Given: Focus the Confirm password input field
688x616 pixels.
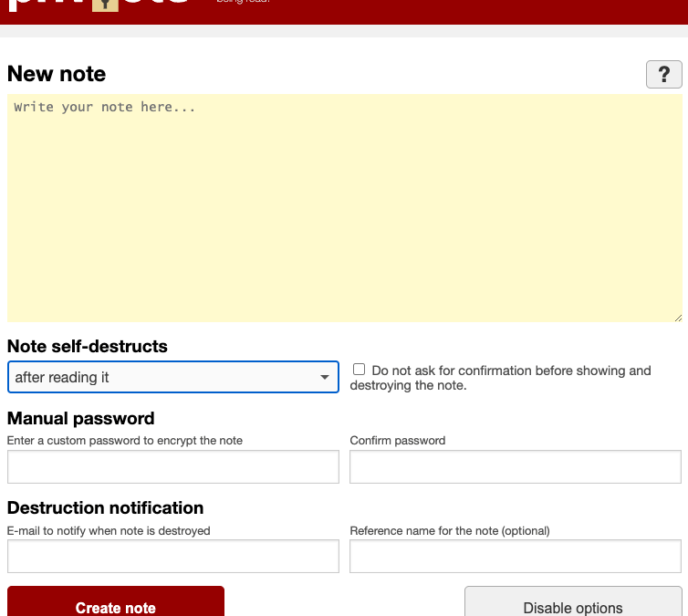Looking at the screenshot, I should pyautogui.click(x=515, y=467).
